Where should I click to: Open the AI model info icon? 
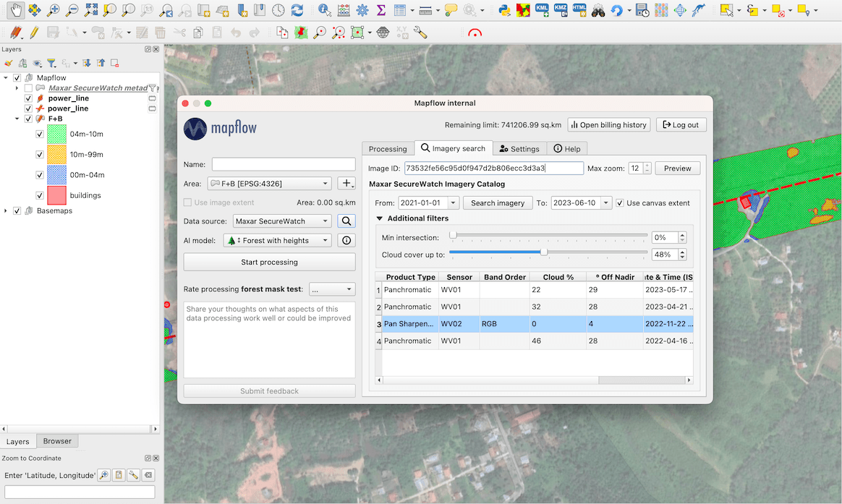coord(346,241)
